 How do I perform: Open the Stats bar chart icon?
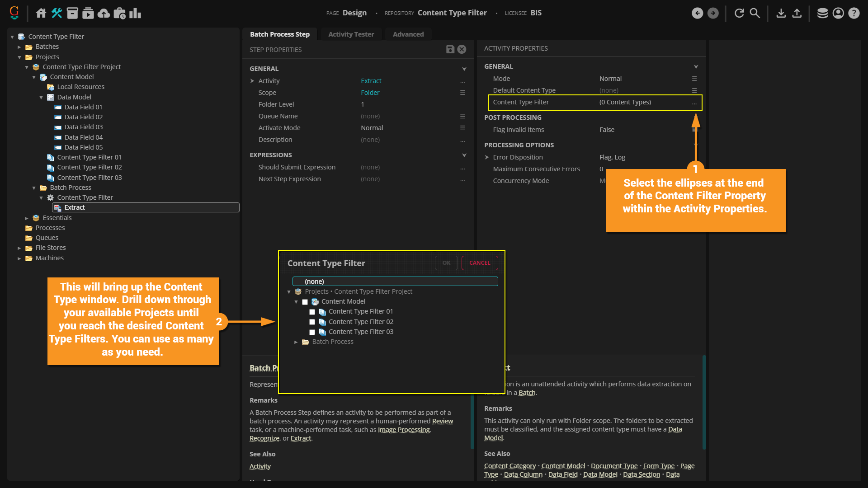[x=135, y=13]
